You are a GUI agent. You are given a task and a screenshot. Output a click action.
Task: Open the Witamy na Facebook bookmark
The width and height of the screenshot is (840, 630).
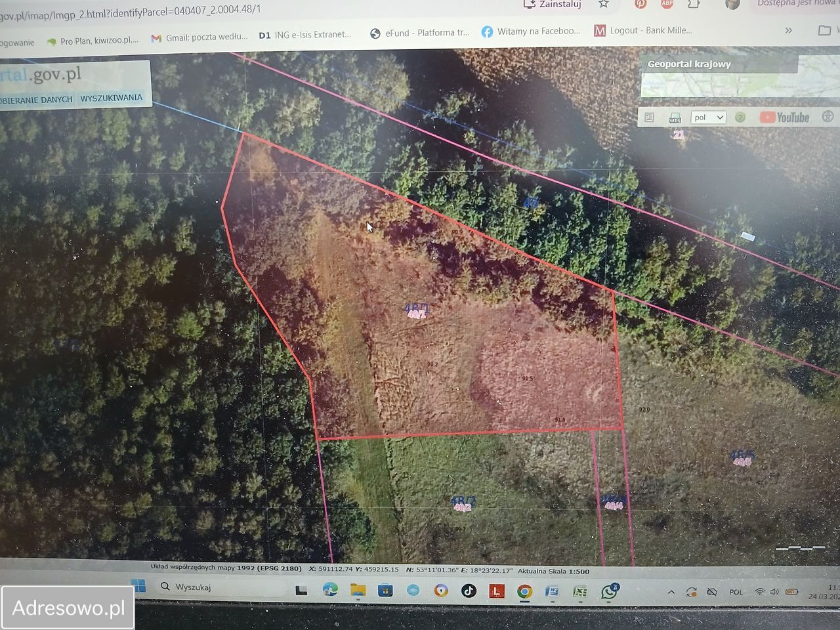click(x=531, y=31)
